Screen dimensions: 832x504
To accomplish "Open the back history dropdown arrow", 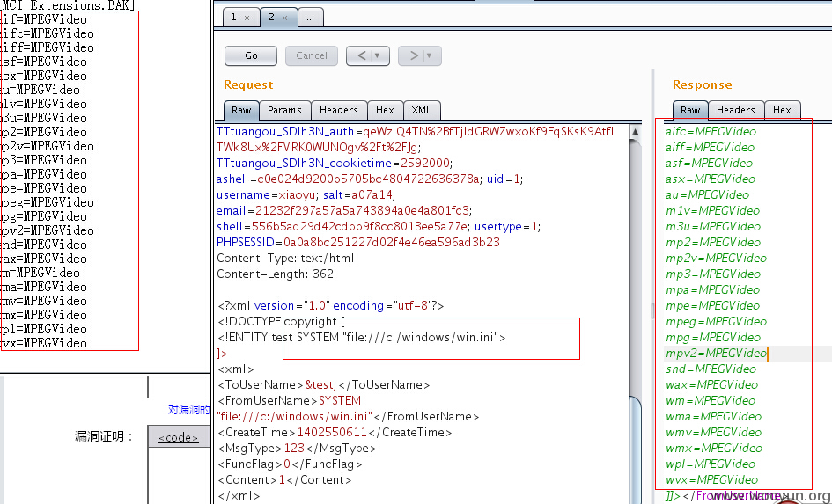I will coord(378,55).
